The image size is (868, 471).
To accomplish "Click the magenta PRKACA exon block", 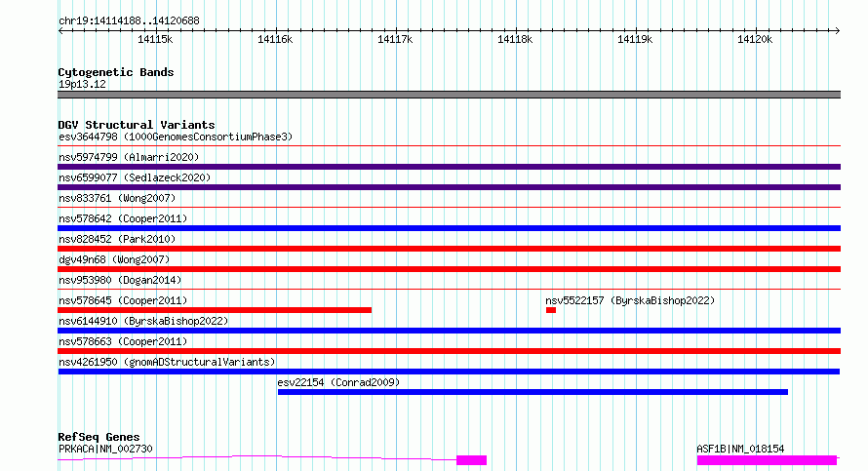I will point(472,460).
